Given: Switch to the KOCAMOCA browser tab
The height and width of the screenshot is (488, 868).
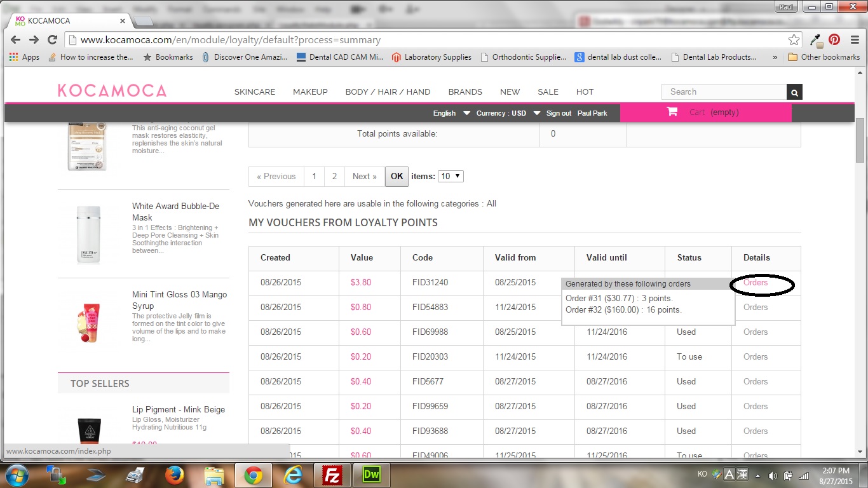Looking at the screenshot, I should [69, 21].
